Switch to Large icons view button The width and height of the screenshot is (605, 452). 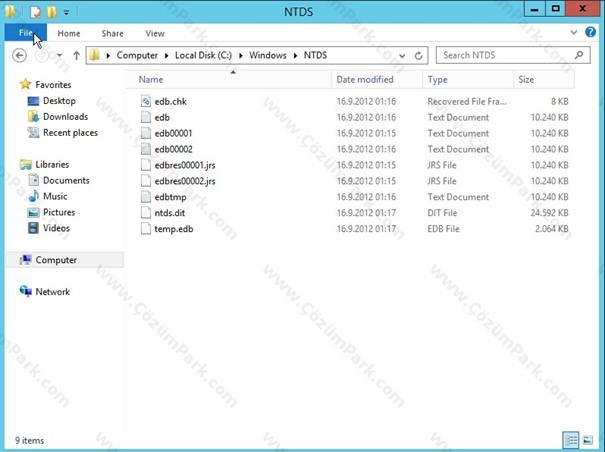pyautogui.click(x=588, y=440)
